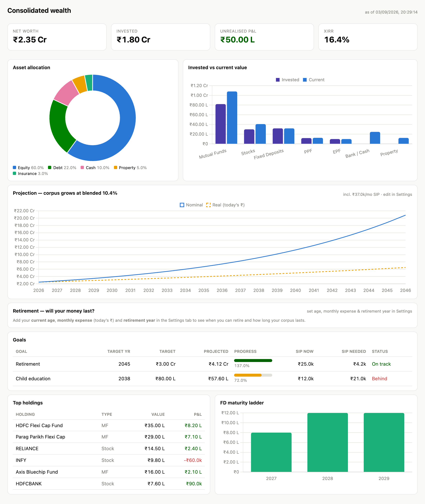Screen dimensions: 425x504
Task: Click the HDFC Flexi Cap Fund row
Action: pos(109,425)
